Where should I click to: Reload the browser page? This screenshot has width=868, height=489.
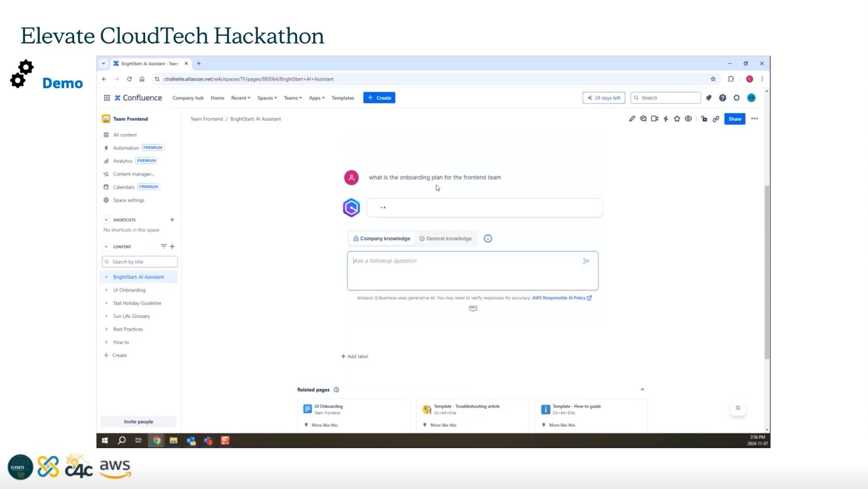tap(129, 79)
